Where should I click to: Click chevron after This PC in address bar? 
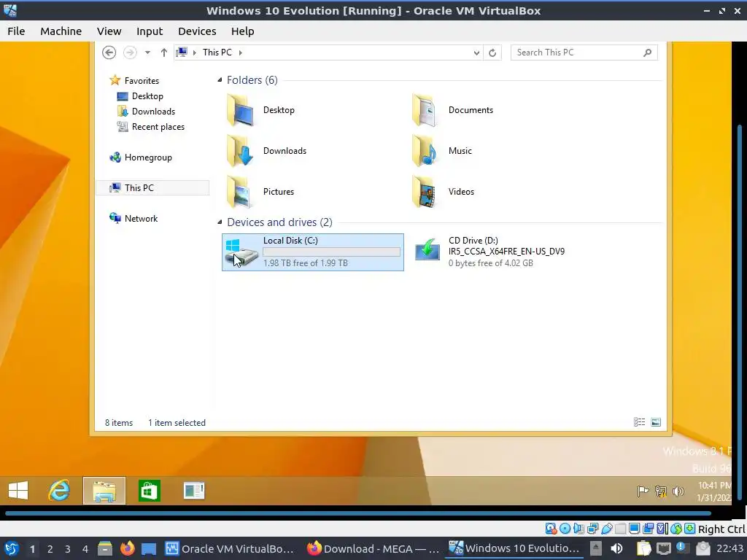click(241, 52)
